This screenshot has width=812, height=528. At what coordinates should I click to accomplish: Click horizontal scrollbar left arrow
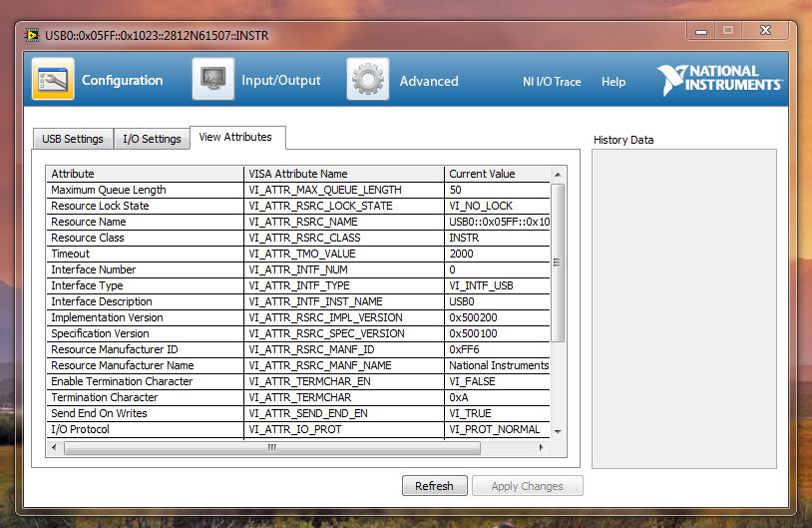point(56,448)
